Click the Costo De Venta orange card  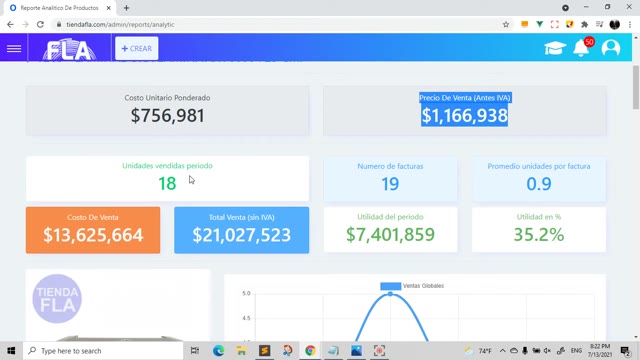pos(93,230)
